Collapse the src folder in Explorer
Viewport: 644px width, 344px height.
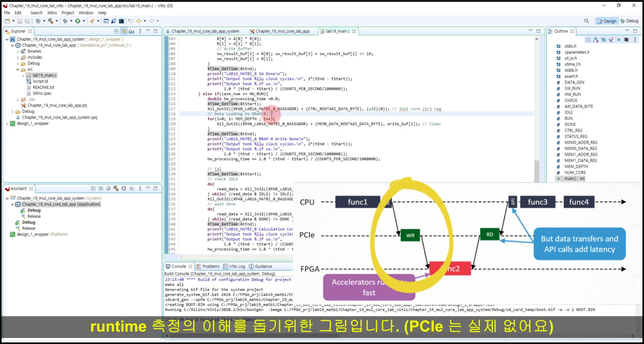tap(18, 69)
